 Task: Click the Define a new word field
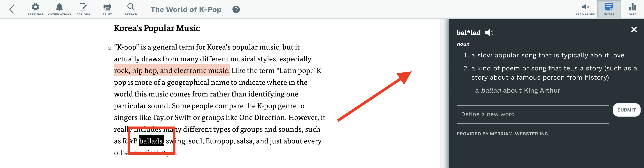(533, 114)
